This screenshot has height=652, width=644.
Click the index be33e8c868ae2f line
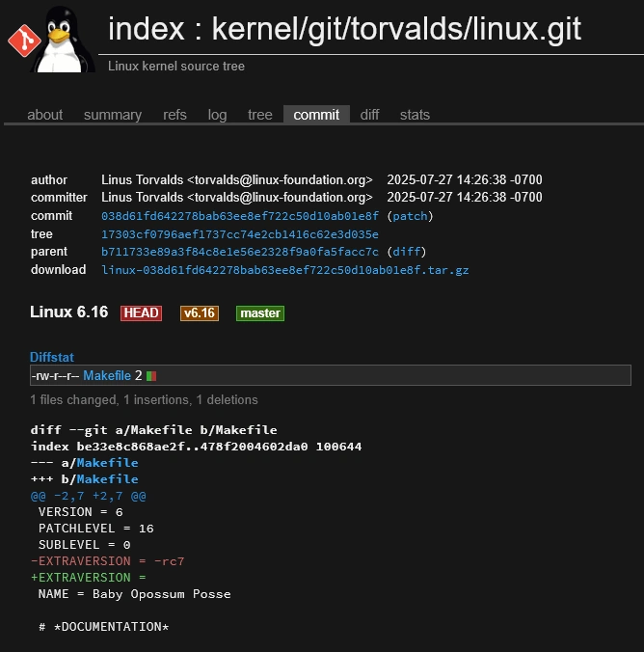[x=196, y=447]
